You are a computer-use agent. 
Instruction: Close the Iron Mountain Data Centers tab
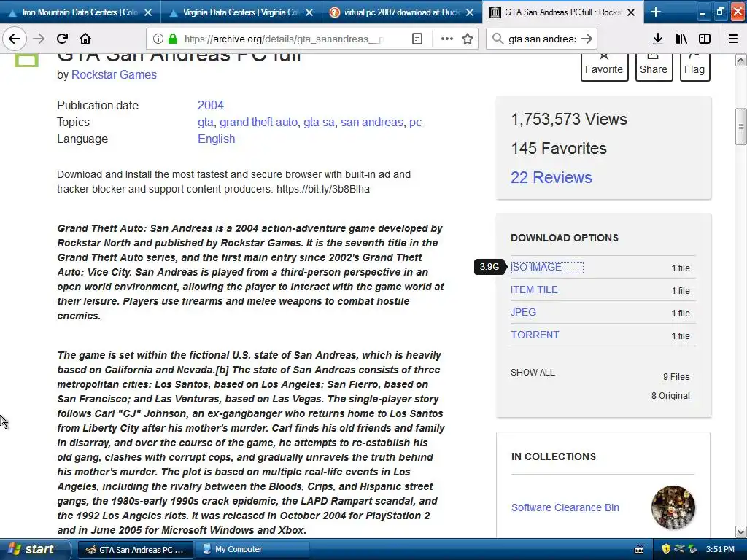148,12
